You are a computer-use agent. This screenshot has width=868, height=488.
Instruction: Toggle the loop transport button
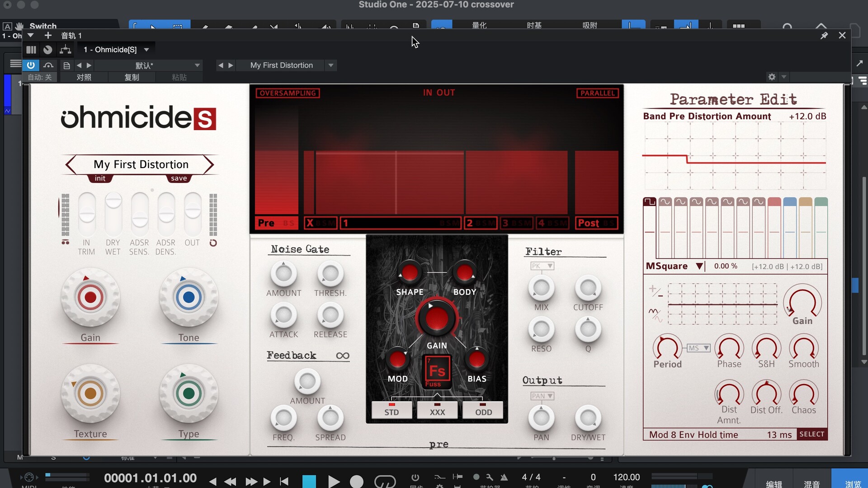[x=385, y=482]
